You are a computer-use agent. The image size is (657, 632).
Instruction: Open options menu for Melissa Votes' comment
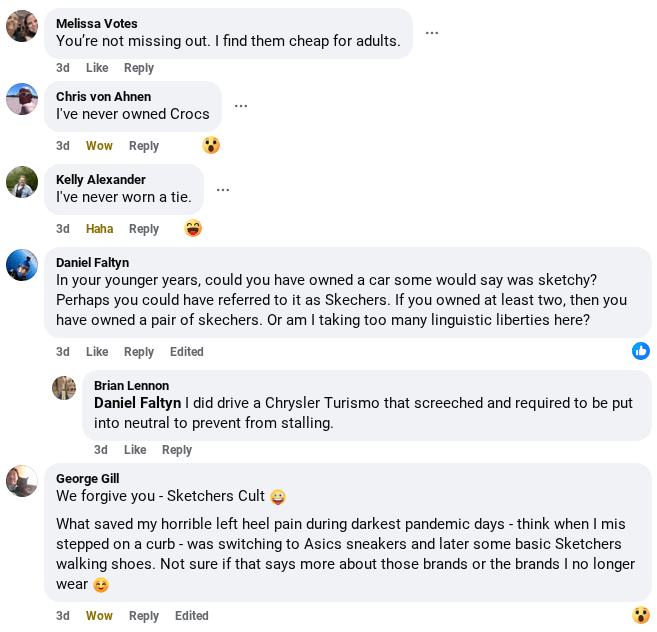[432, 33]
